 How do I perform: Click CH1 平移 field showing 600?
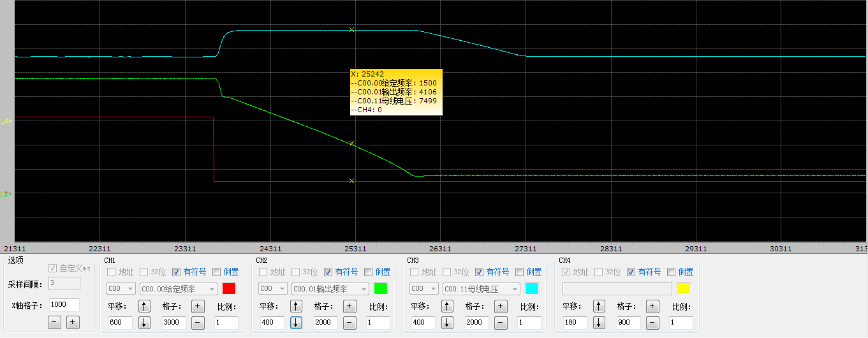point(120,323)
